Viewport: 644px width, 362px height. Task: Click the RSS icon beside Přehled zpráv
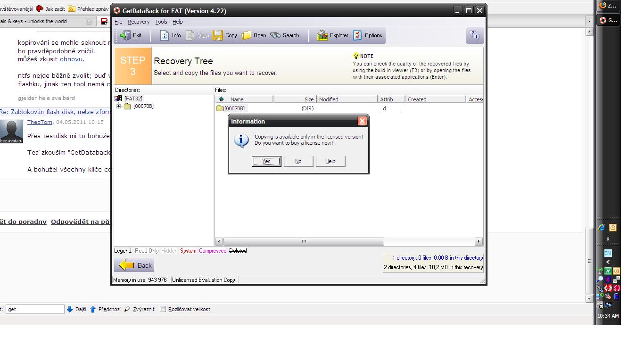pyautogui.click(x=72, y=9)
